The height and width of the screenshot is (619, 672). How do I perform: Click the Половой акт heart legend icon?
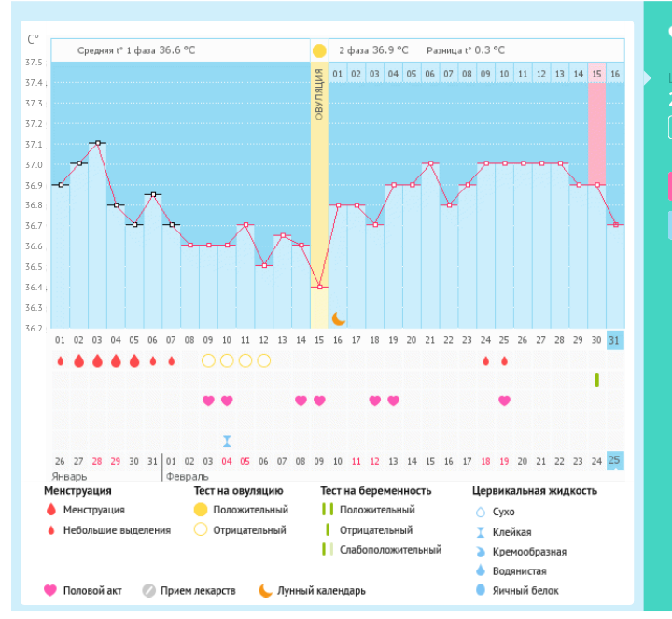50,590
